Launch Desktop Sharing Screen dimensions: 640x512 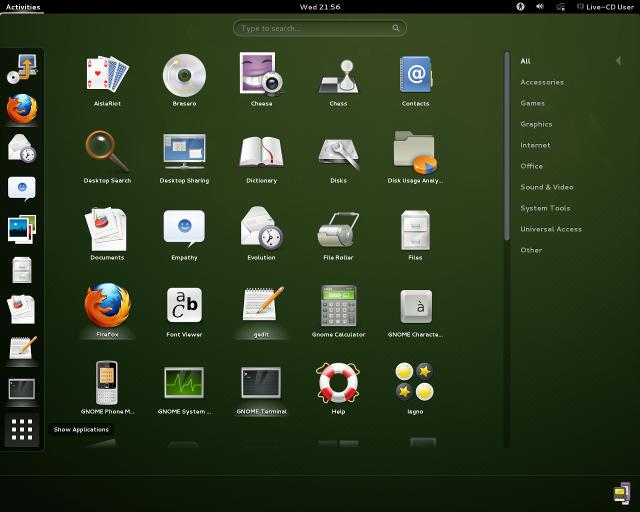[x=184, y=157]
